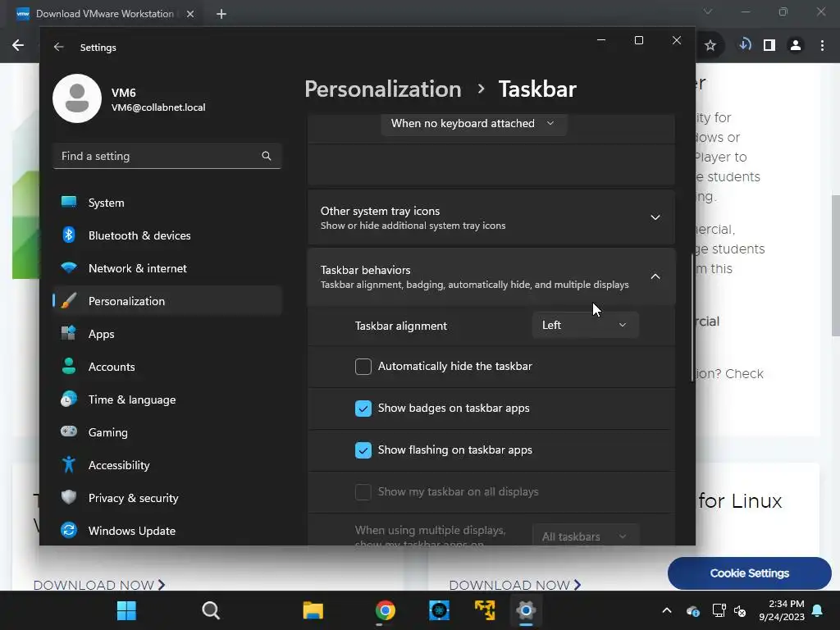
Task: Click the Settings window scrollbar
Action: [x=692, y=317]
